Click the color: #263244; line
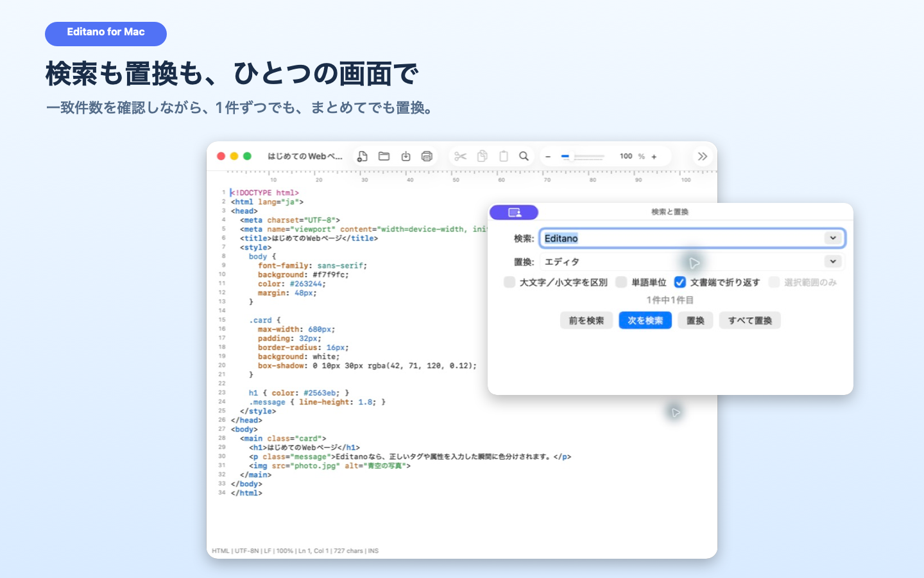This screenshot has height=578, width=924. point(292,284)
